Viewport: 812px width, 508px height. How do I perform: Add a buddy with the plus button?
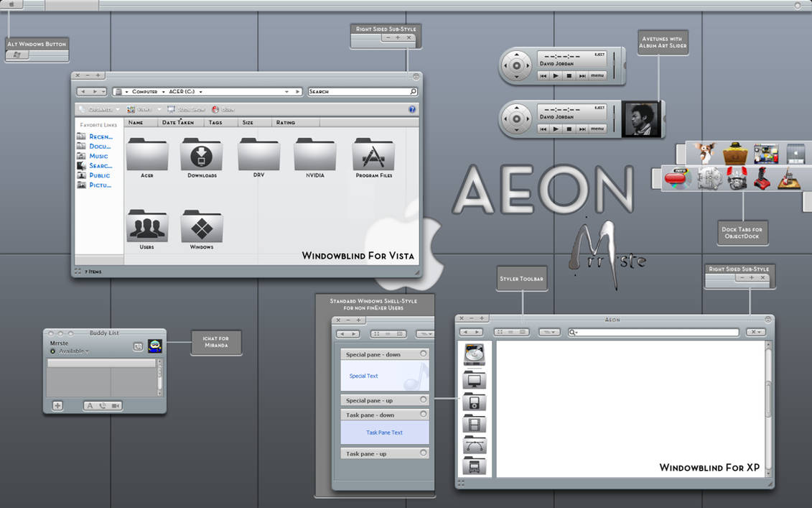coord(57,405)
